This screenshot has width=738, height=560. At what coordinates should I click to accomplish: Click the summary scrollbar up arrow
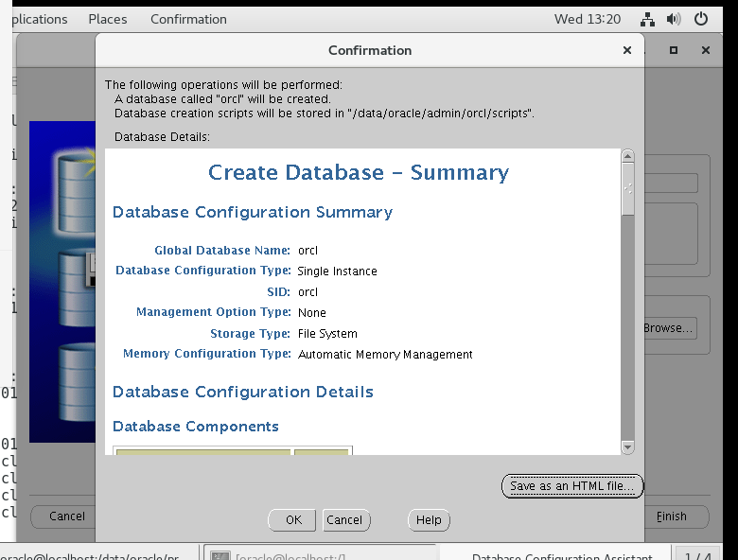pyautogui.click(x=627, y=156)
